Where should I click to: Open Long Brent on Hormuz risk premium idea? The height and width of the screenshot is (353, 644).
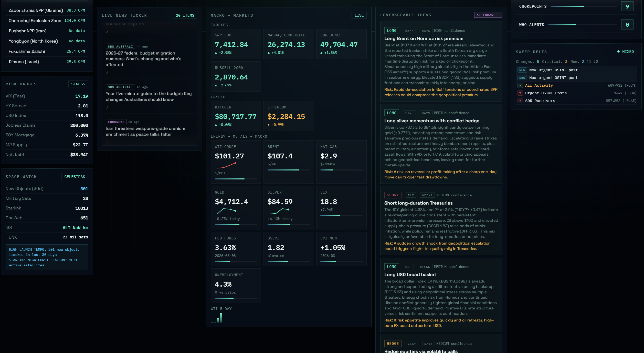424,38
